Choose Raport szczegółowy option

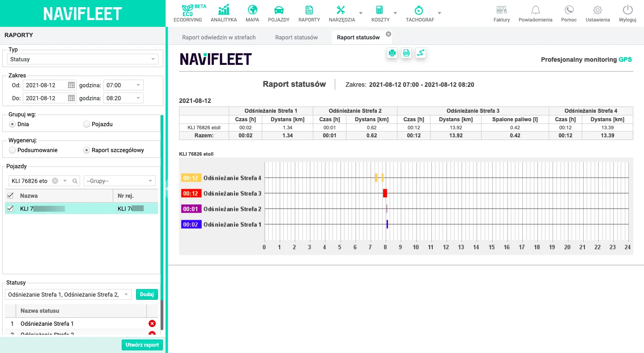[x=86, y=150]
